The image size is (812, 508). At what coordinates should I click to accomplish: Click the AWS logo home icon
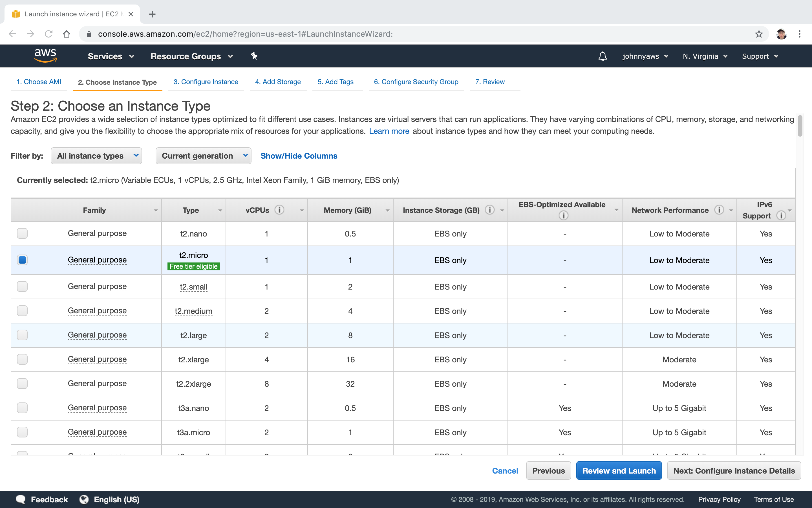tap(46, 55)
